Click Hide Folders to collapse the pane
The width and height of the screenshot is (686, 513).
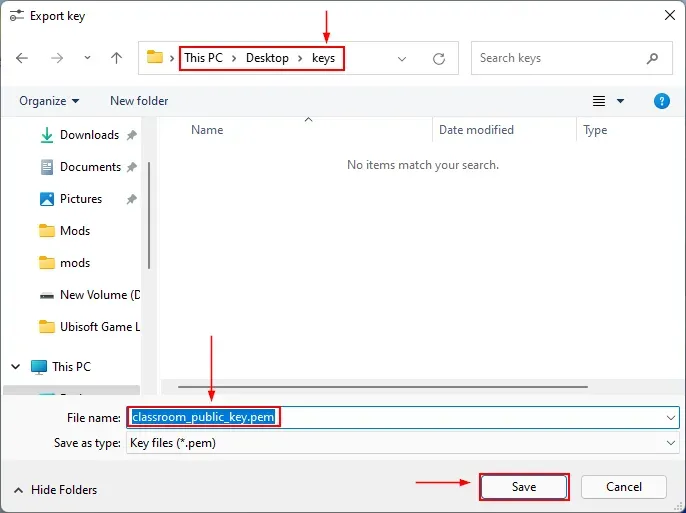[x=64, y=490]
